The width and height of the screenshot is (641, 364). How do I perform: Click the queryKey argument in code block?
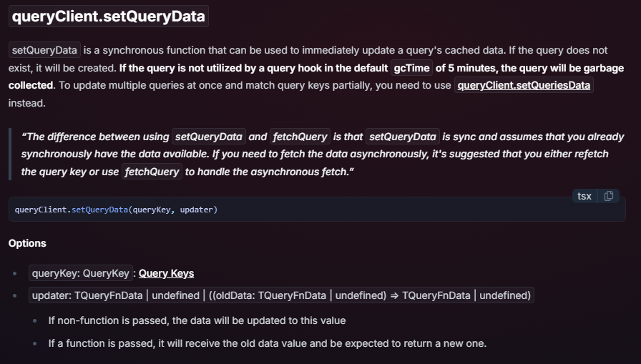click(152, 210)
